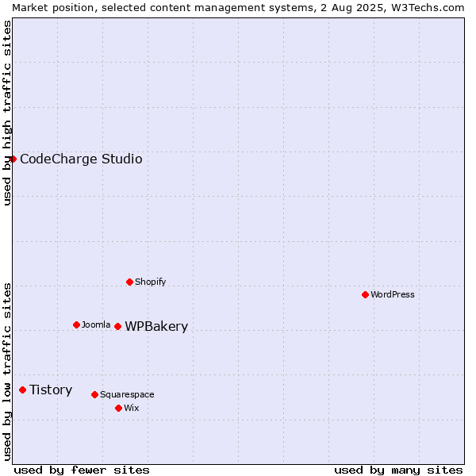476x476 pixels.
Task: Click the CodeCharge Studio red data point
Action: tap(13, 159)
